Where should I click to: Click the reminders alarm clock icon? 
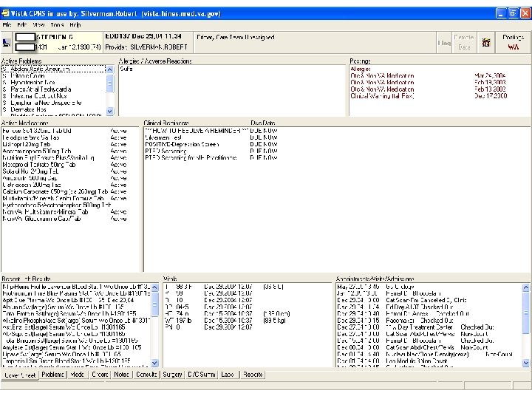coord(485,42)
